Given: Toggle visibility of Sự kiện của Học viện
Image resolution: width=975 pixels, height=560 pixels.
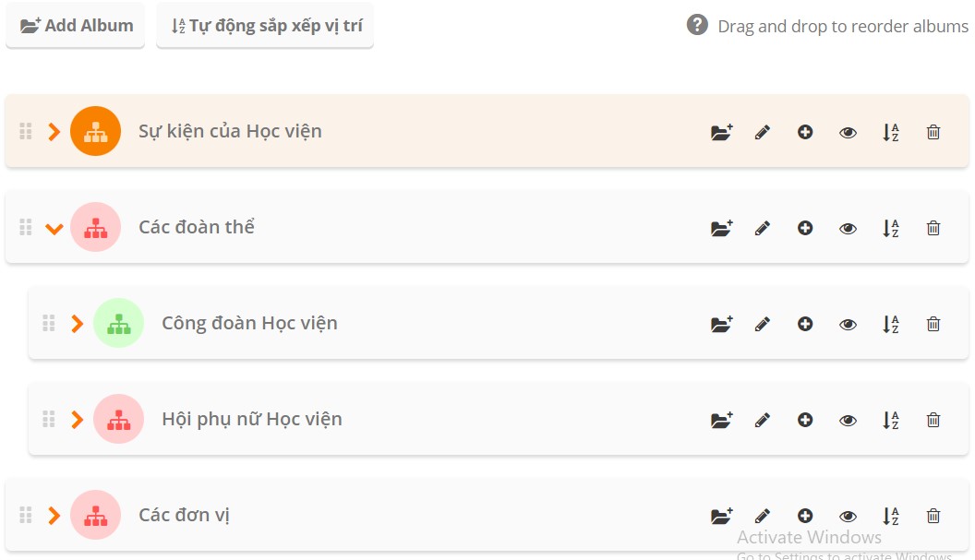Looking at the screenshot, I should tap(848, 133).
